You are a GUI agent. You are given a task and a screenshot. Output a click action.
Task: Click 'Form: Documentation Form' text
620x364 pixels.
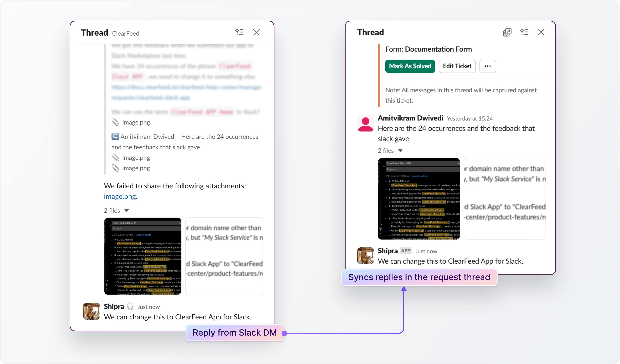click(429, 49)
